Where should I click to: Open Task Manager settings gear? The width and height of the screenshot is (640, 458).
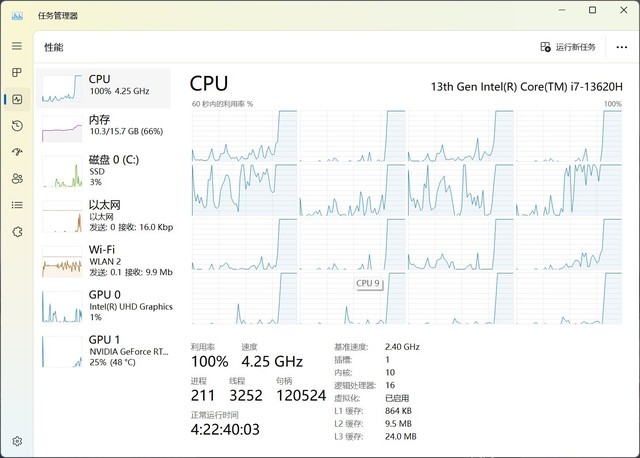(x=17, y=440)
